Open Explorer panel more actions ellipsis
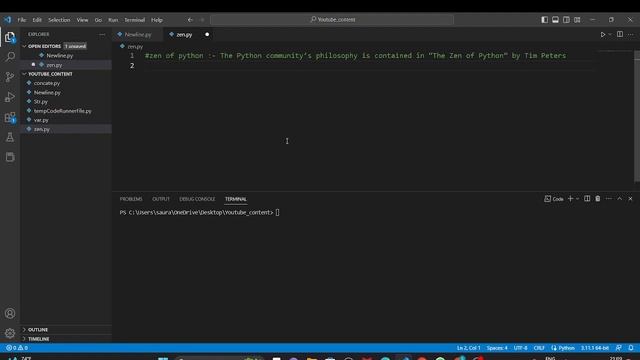 pyautogui.click(x=102, y=34)
